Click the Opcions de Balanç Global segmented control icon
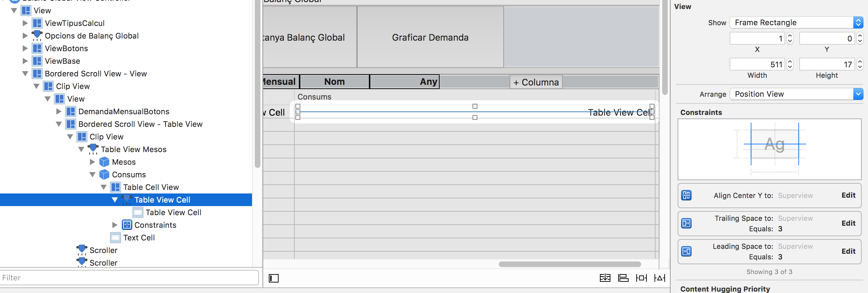Image resolution: width=868 pixels, height=293 pixels. 37,36
